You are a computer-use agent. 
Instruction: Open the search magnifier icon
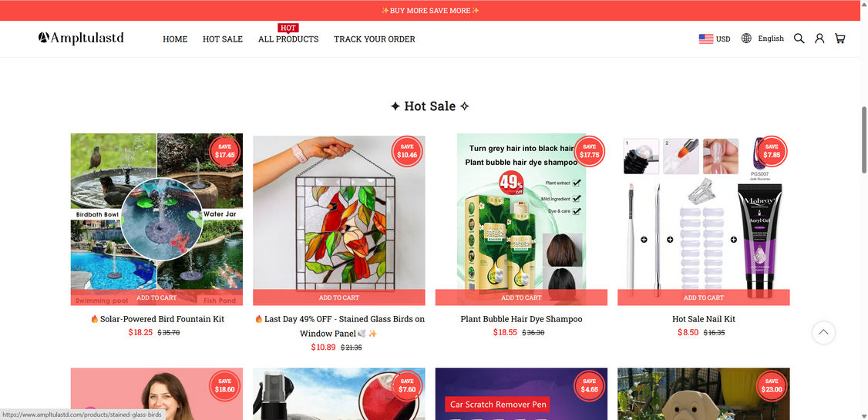coord(799,39)
